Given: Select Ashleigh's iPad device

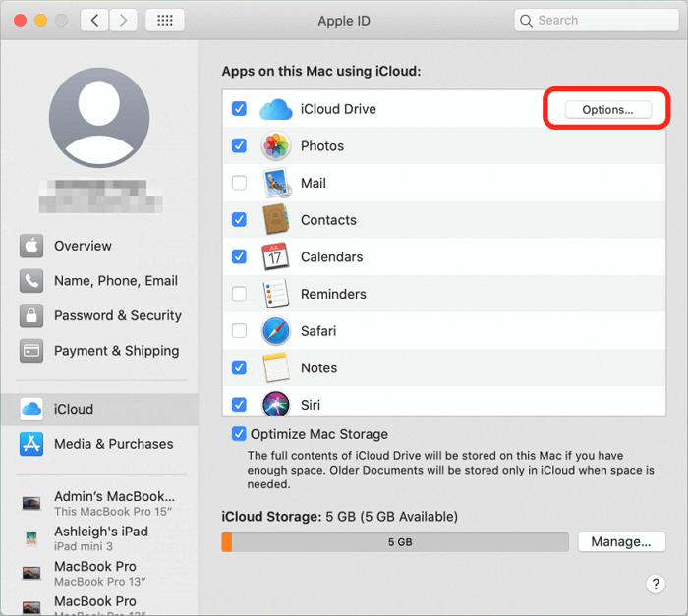Looking at the screenshot, I should coord(100,531).
